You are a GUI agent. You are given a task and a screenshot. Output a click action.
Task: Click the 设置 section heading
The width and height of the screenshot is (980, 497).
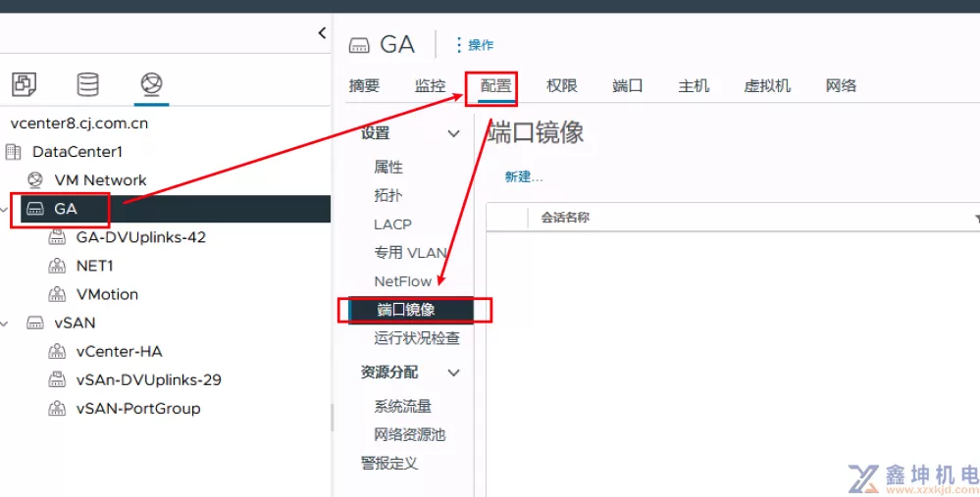[x=376, y=133]
